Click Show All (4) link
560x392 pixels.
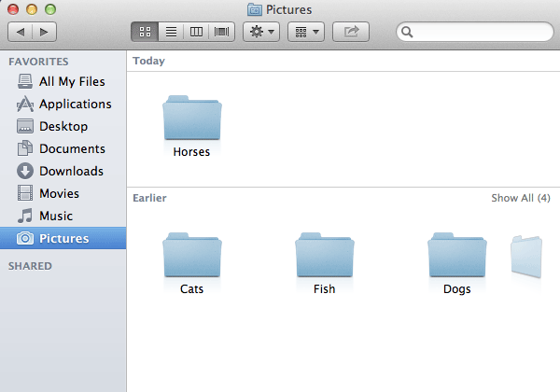(521, 198)
